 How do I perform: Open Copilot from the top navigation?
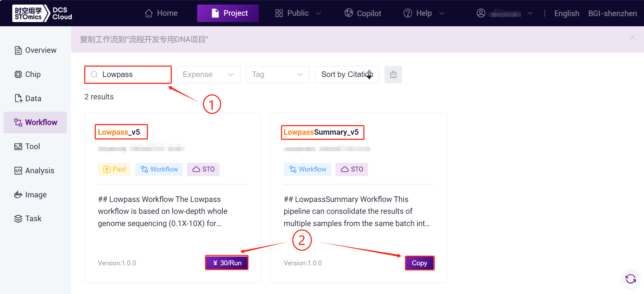[x=363, y=13]
